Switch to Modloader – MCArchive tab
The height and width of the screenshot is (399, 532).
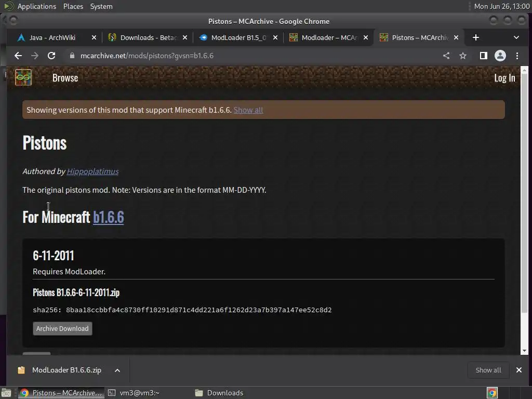[x=329, y=37]
